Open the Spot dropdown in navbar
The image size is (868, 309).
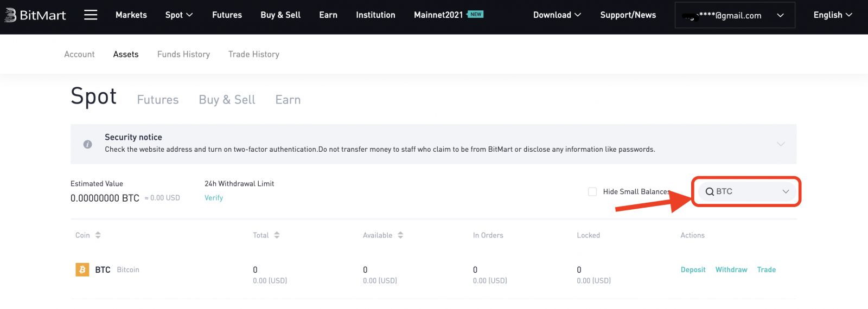pos(179,15)
